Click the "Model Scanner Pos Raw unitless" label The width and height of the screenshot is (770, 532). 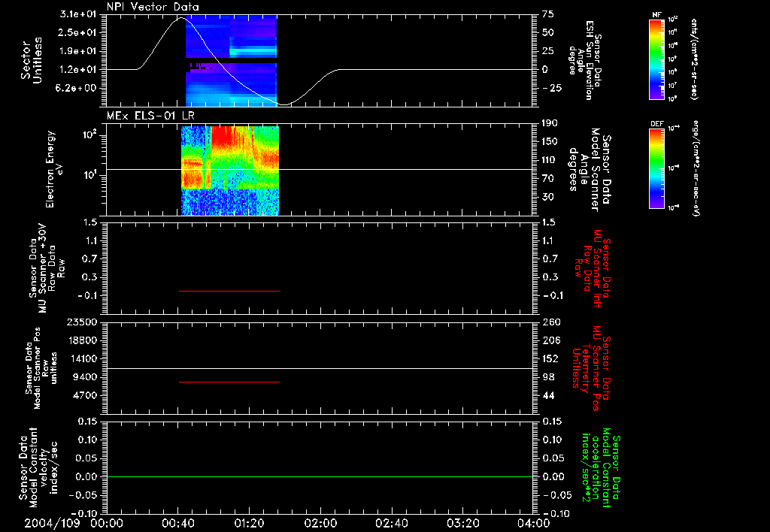coord(41,368)
